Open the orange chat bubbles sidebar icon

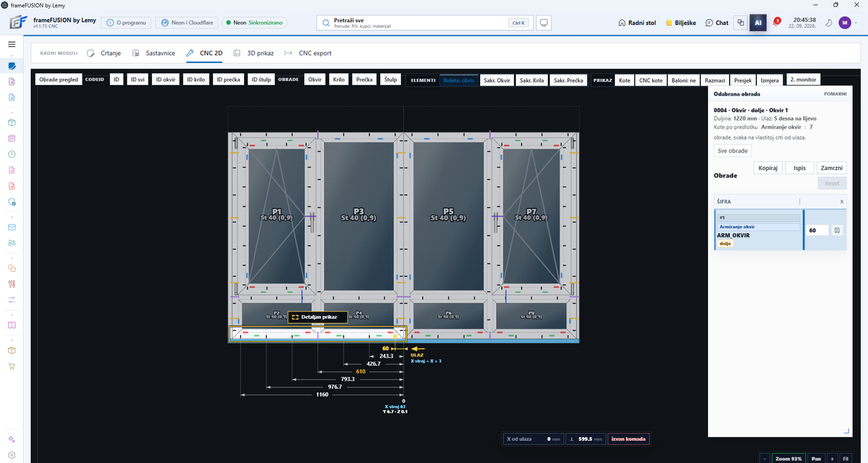[x=12, y=268]
